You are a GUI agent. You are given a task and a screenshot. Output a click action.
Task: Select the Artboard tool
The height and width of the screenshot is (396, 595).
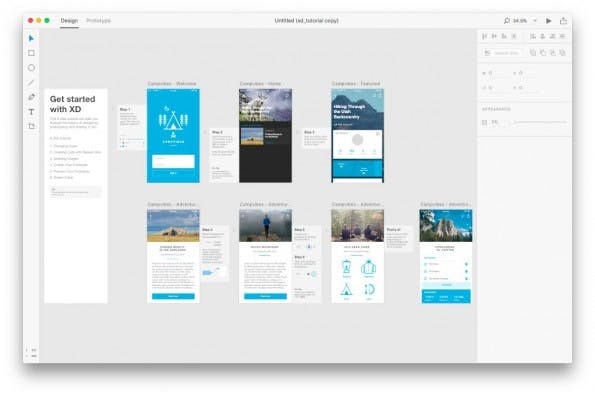[x=31, y=126]
